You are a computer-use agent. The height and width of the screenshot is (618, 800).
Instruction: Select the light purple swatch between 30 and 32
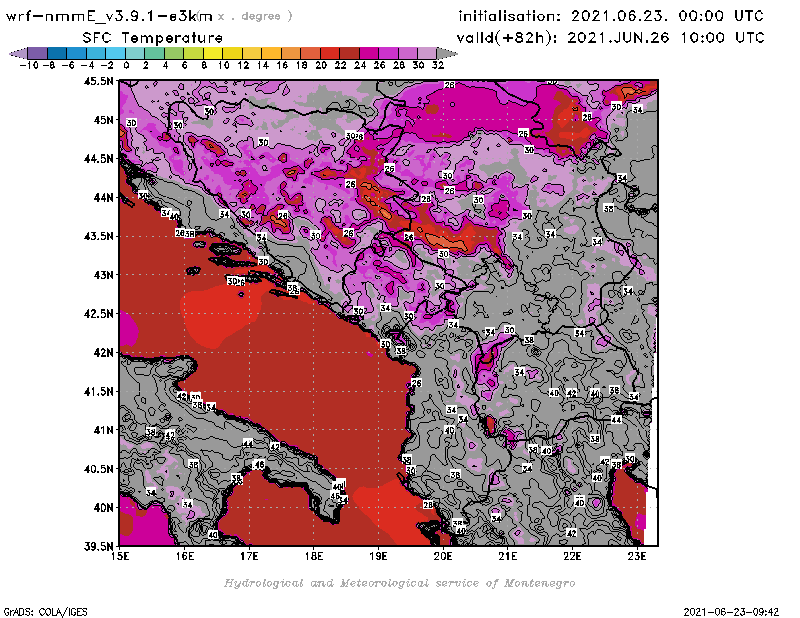pos(427,53)
